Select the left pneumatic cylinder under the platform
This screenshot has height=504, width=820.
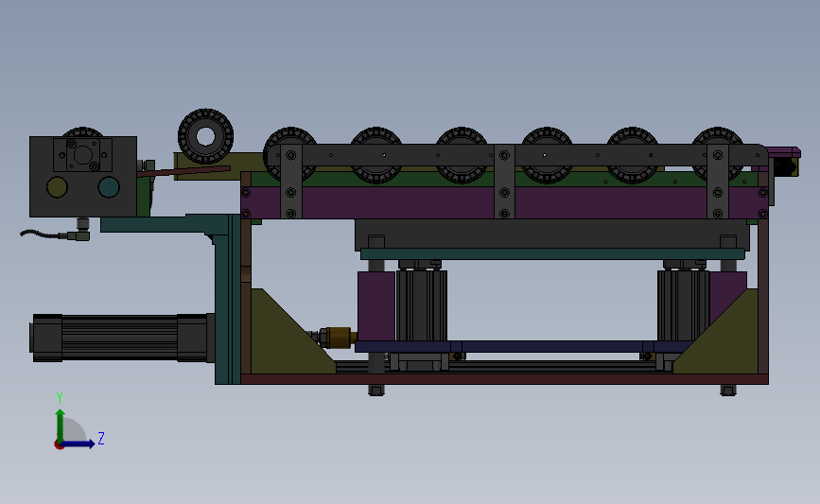[421, 304]
